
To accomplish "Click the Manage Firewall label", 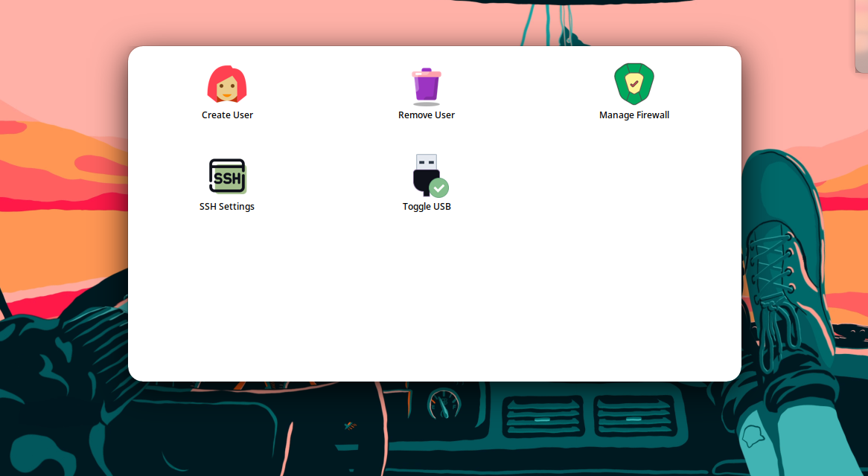I will [x=634, y=115].
